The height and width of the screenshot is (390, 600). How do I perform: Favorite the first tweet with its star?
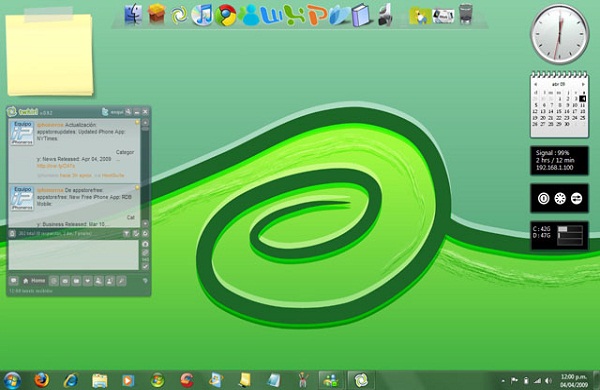[x=137, y=122]
